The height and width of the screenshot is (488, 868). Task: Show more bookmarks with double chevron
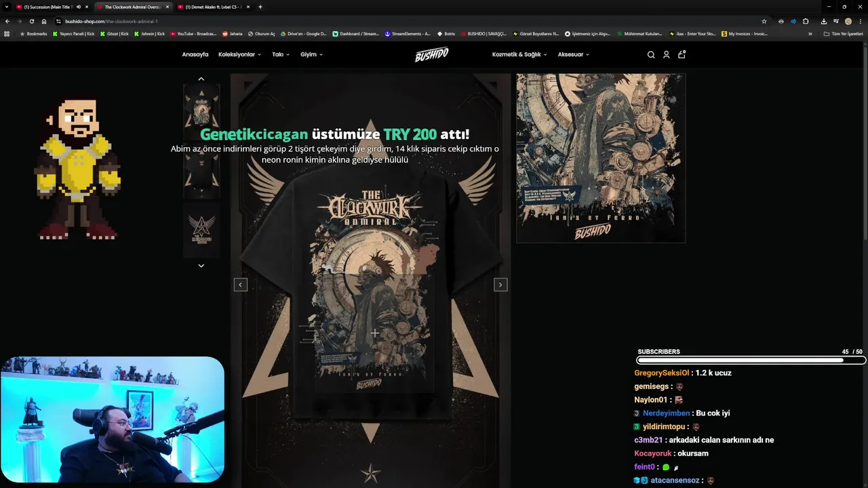coord(810,34)
